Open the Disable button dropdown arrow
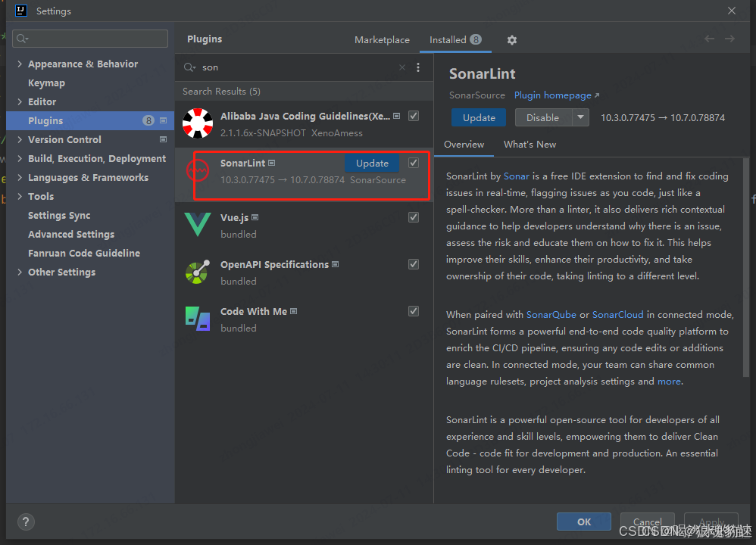The height and width of the screenshot is (545, 756). (580, 117)
